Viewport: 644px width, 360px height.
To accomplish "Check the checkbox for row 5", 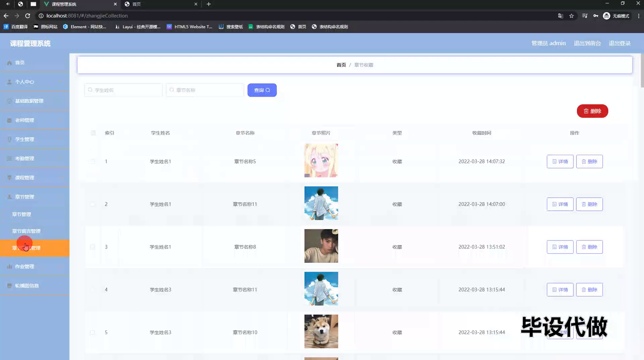I will 93,332.
